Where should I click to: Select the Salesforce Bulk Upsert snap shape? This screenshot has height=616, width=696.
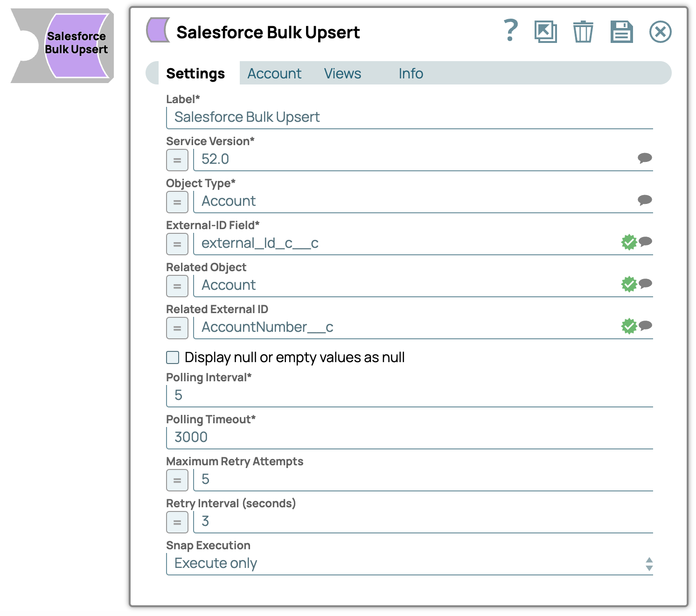coord(63,46)
